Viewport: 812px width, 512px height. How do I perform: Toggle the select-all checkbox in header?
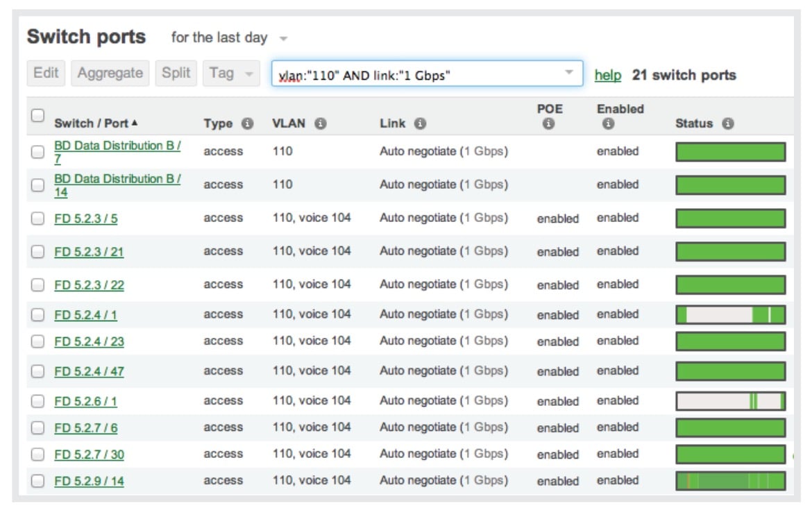click(37, 115)
